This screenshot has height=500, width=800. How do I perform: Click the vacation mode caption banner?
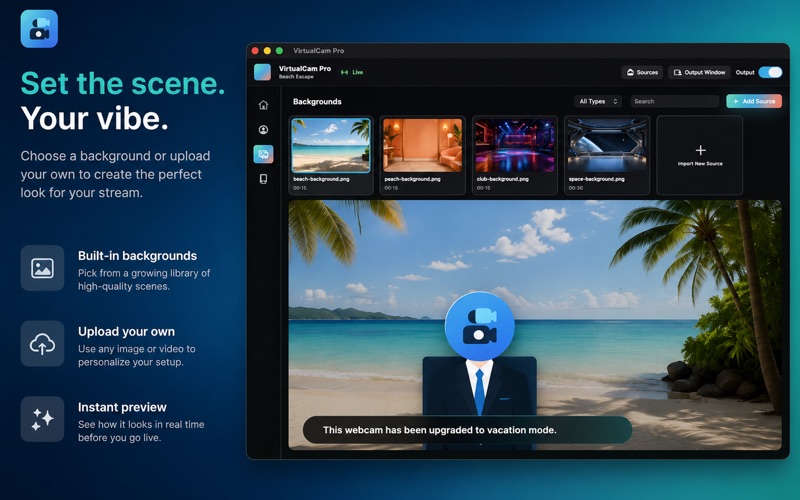467,430
